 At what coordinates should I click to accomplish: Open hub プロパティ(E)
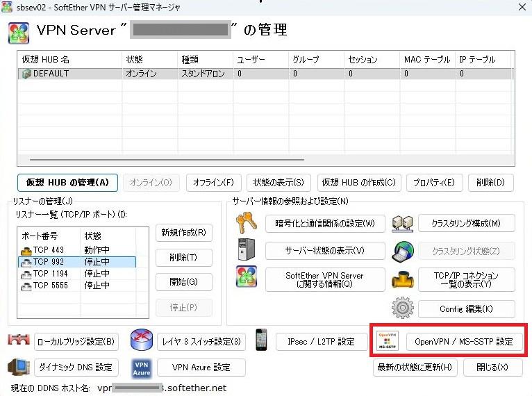click(x=434, y=183)
